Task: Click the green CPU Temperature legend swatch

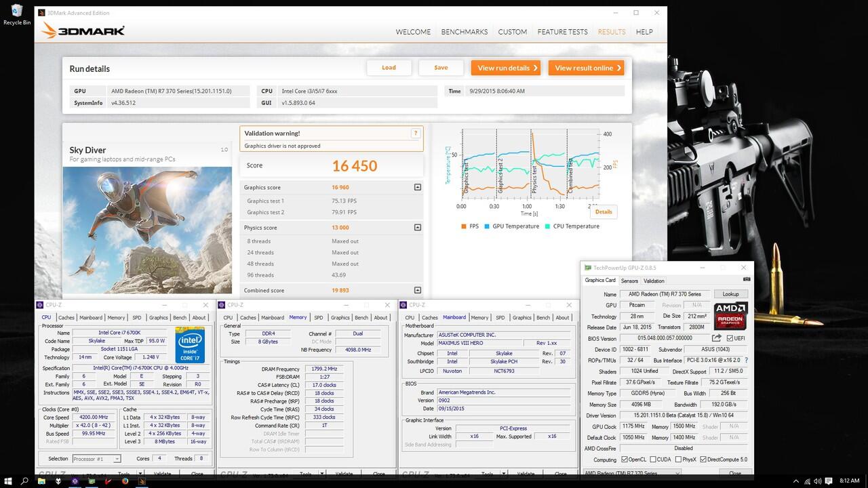Action: [547, 226]
